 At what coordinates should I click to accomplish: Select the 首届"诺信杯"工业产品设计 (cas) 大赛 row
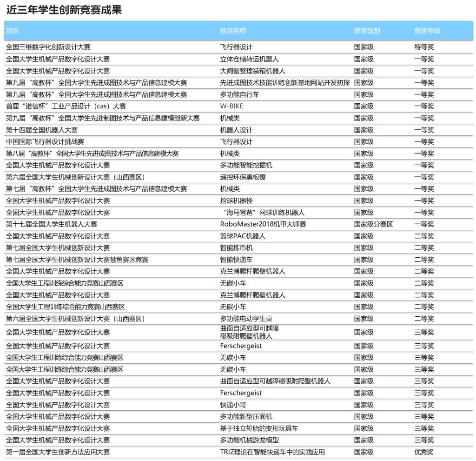tap(238, 107)
